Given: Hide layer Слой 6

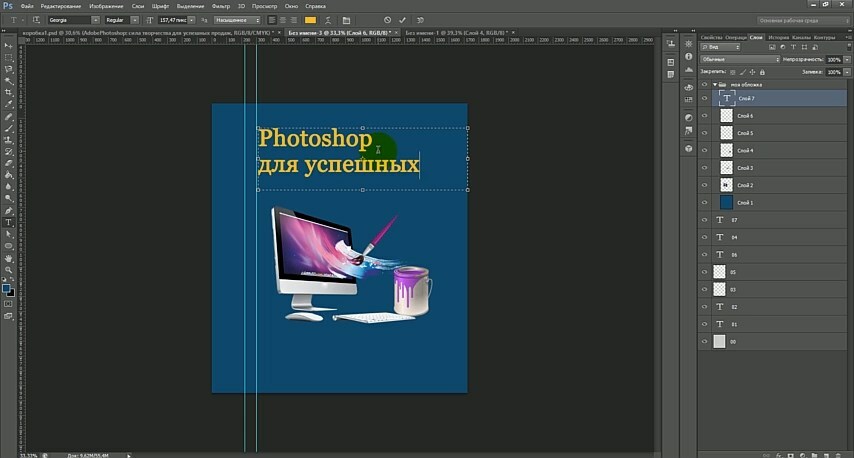Looking at the screenshot, I should [704, 116].
